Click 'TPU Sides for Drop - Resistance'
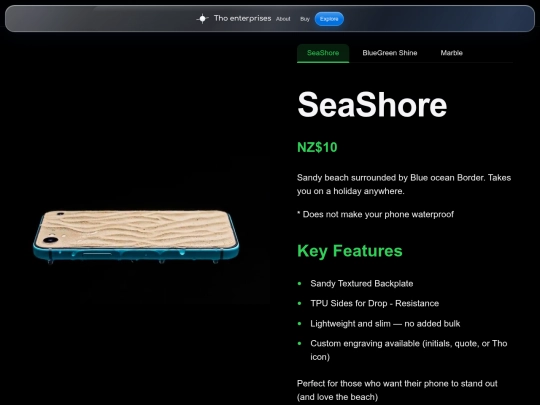This screenshot has width=540, height=405. (375, 303)
